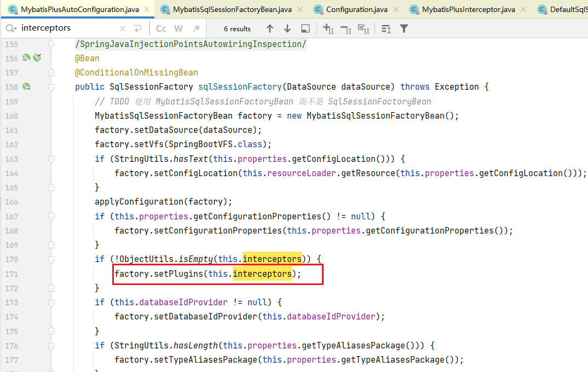This screenshot has width=588, height=372.
Task: Open search history via magnifier dropdown
Action: point(11,28)
